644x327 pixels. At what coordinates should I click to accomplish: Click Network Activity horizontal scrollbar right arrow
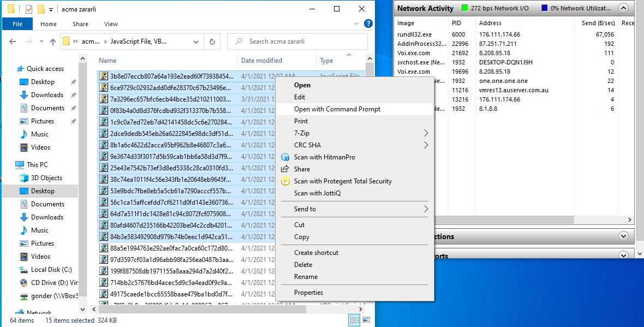[x=630, y=220]
